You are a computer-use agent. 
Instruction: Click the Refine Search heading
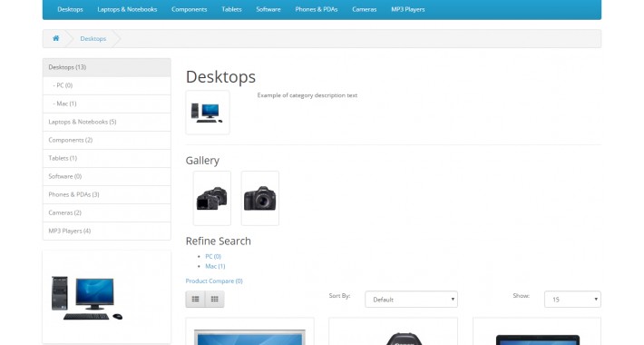[218, 241]
